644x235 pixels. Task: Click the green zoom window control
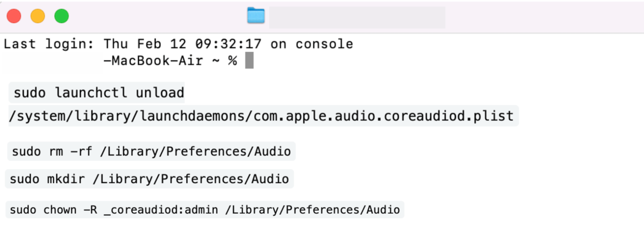pos(61,15)
